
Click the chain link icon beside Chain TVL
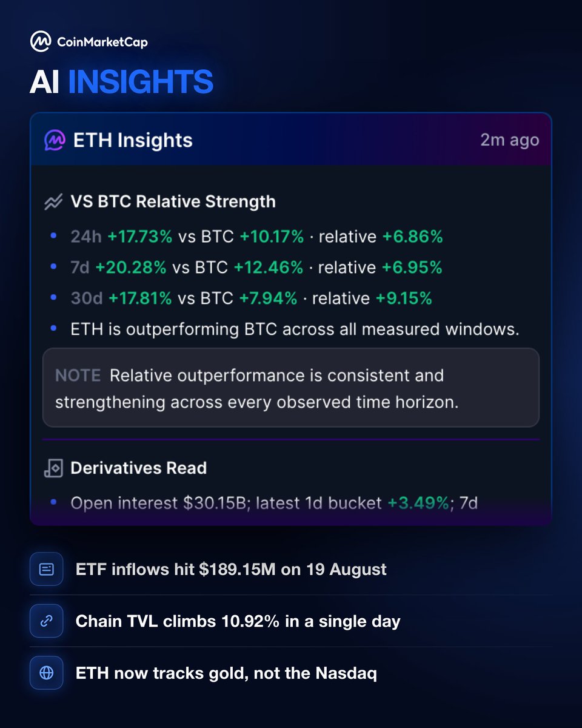pyautogui.click(x=46, y=621)
